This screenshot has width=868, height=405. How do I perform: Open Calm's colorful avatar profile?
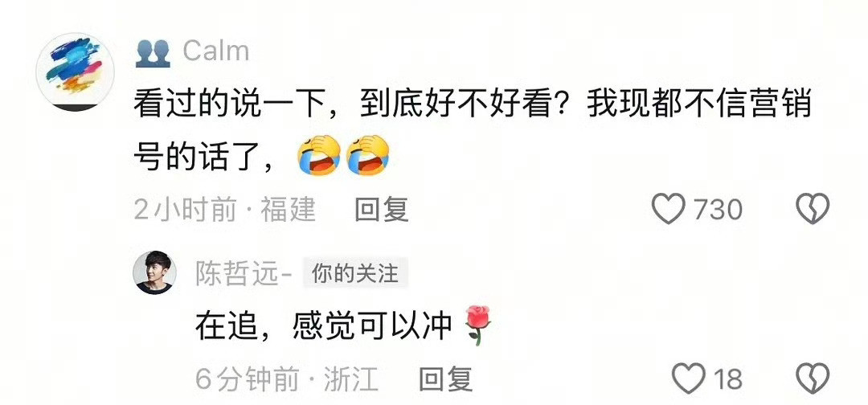click(76, 72)
